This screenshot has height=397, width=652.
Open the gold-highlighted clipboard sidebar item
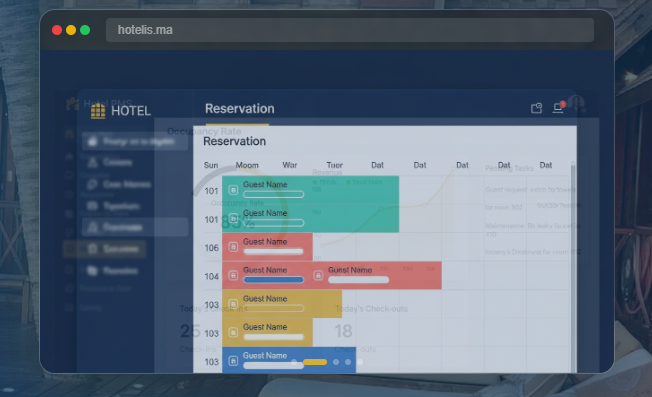tap(105, 249)
